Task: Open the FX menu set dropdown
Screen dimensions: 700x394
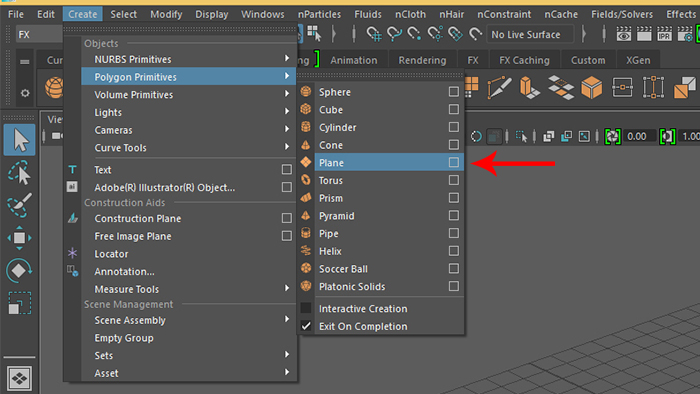Action: pyautogui.click(x=39, y=34)
